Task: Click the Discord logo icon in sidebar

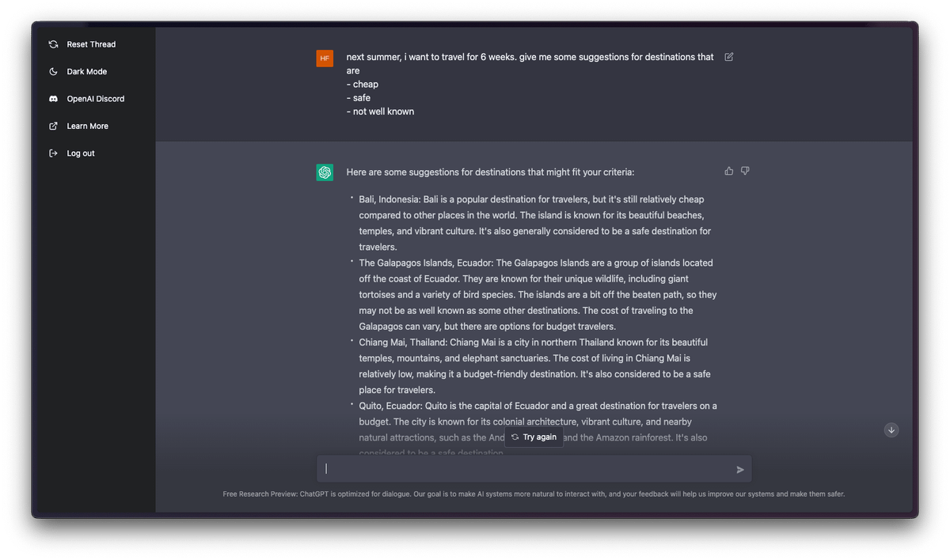Action: coord(53,99)
